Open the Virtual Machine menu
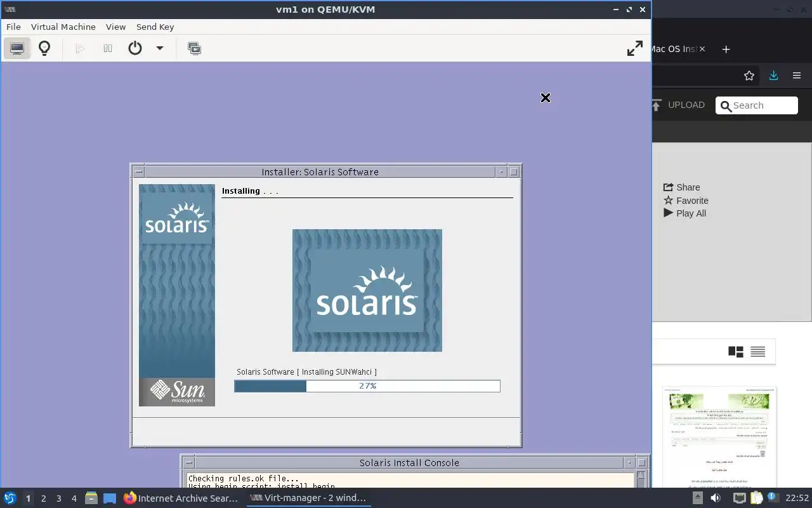Viewport: 812px width, 508px height. [63, 27]
